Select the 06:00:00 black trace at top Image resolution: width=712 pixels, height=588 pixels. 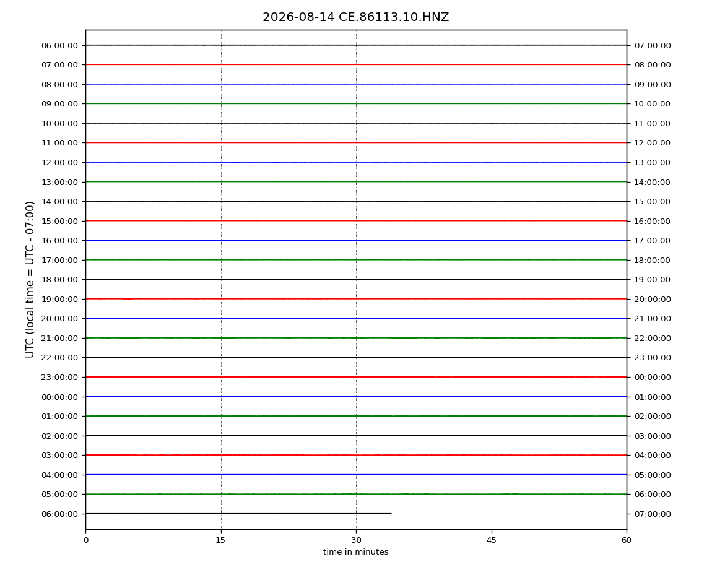click(356, 45)
